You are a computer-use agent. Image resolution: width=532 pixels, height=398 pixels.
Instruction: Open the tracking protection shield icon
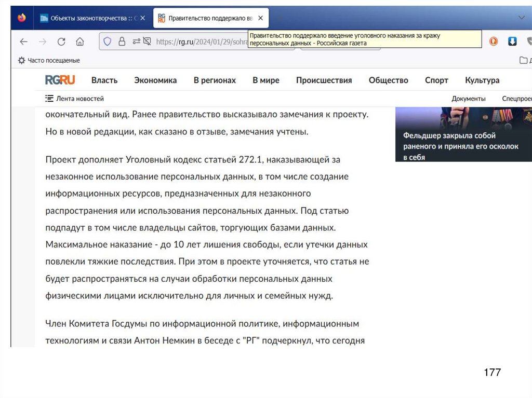click(x=108, y=42)
